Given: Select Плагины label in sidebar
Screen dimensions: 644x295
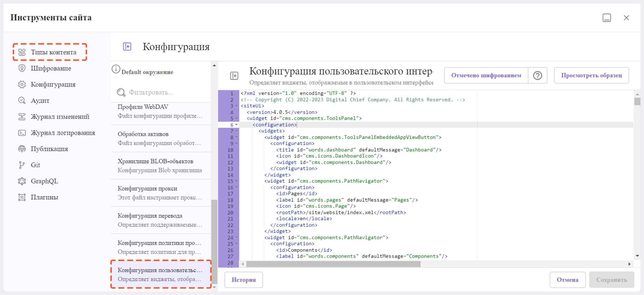Looking at the screenshot, I should (x=45, y=197).
